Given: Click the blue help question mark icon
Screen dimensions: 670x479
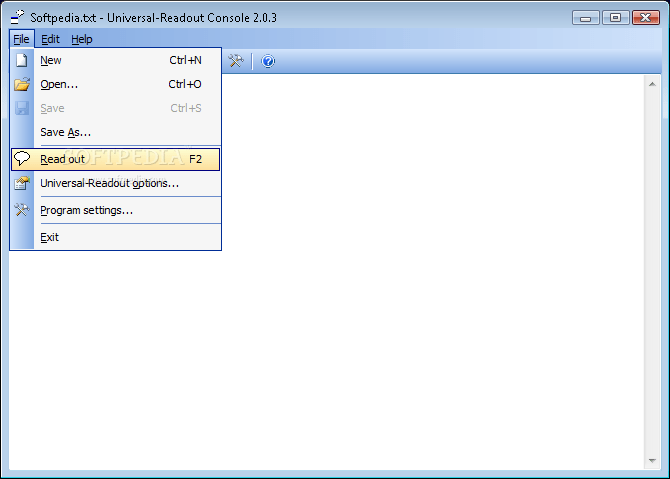Looking at the screenshot, I should point(268,62).
